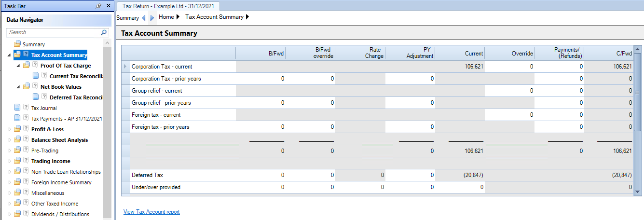This screenshot has height=220, width=644.
Task: Click the Under/over provided row label
Action: (x=156, y=187)
